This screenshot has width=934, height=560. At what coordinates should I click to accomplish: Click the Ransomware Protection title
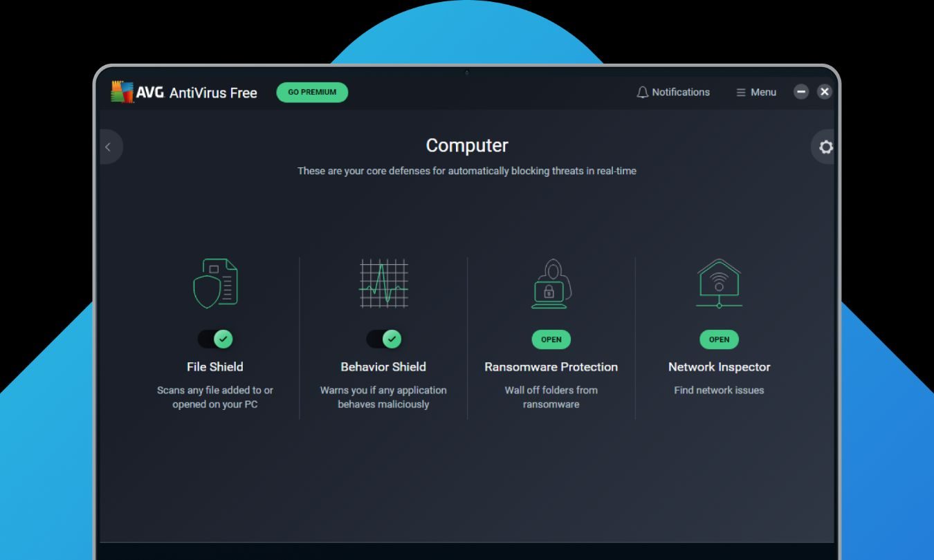(x=551, y=367)
